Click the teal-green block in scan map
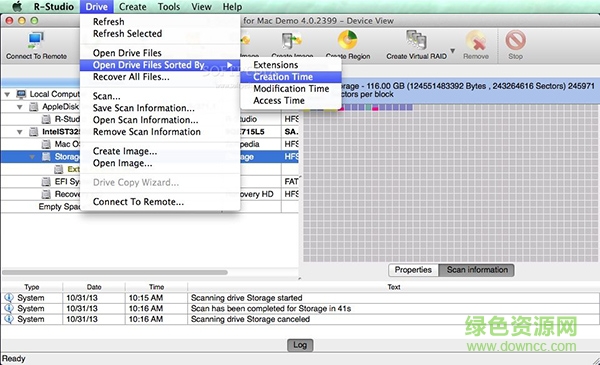 (x=368, y=108)
